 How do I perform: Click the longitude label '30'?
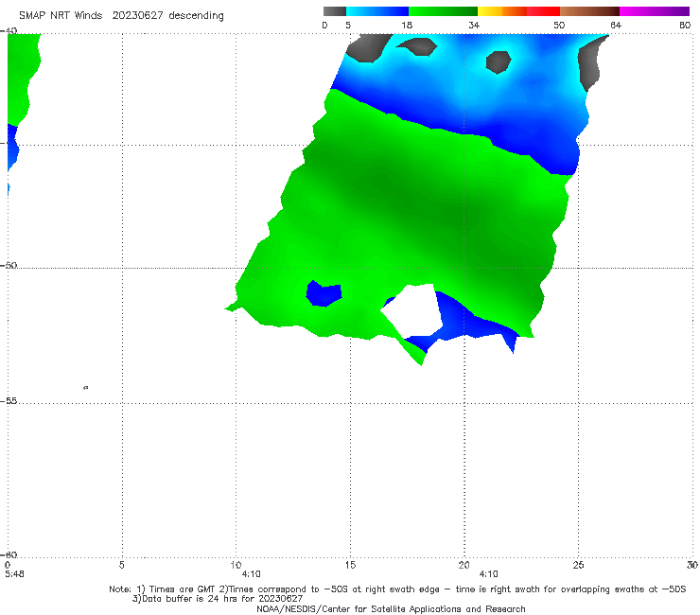click(692, 565)
